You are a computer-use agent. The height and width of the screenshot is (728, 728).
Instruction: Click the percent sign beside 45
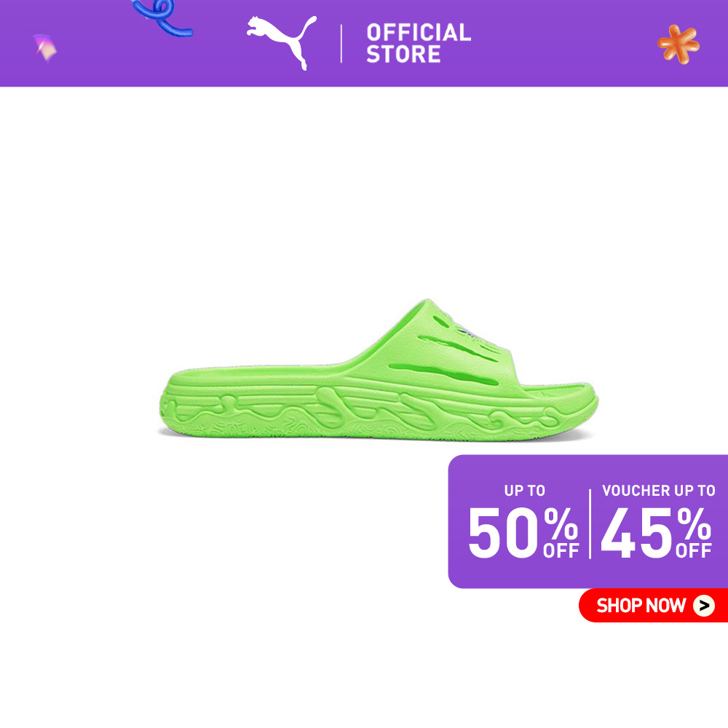click(x=694, y=523)
